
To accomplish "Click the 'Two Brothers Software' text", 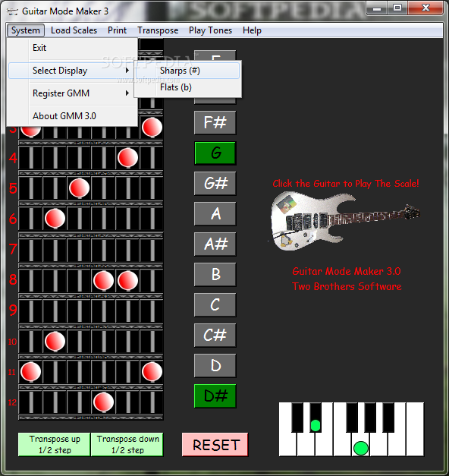I will click(x=347, y=286).
